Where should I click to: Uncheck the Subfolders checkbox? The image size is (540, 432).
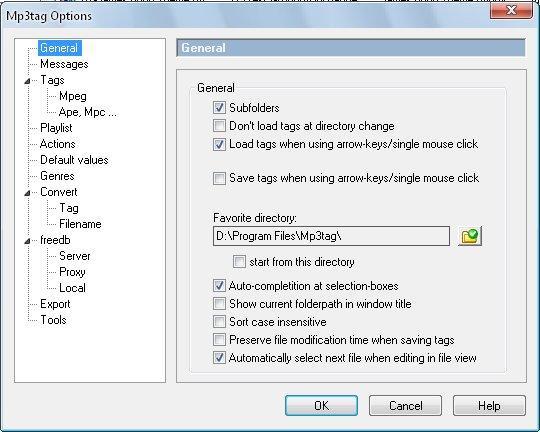pyautogui.click(x=219, y=107)
